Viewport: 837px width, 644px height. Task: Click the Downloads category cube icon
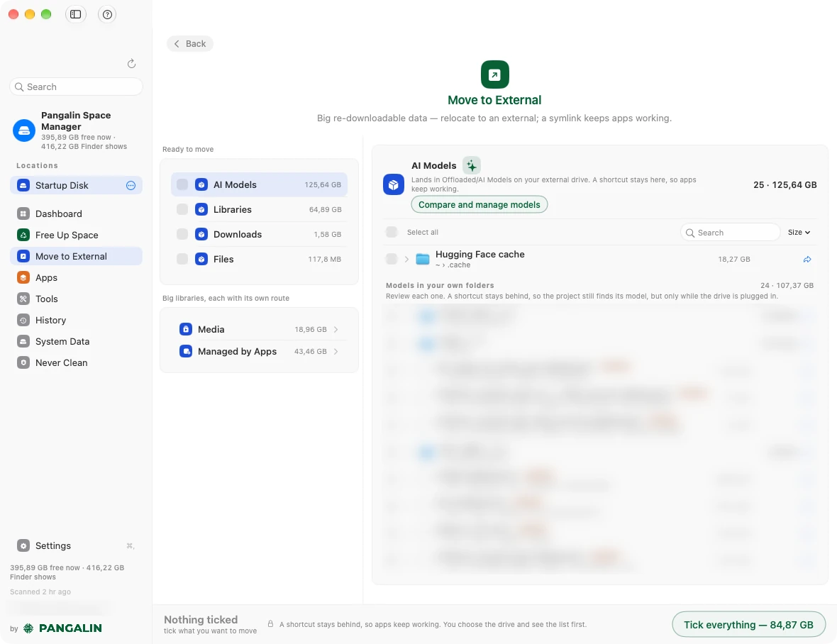201,234
